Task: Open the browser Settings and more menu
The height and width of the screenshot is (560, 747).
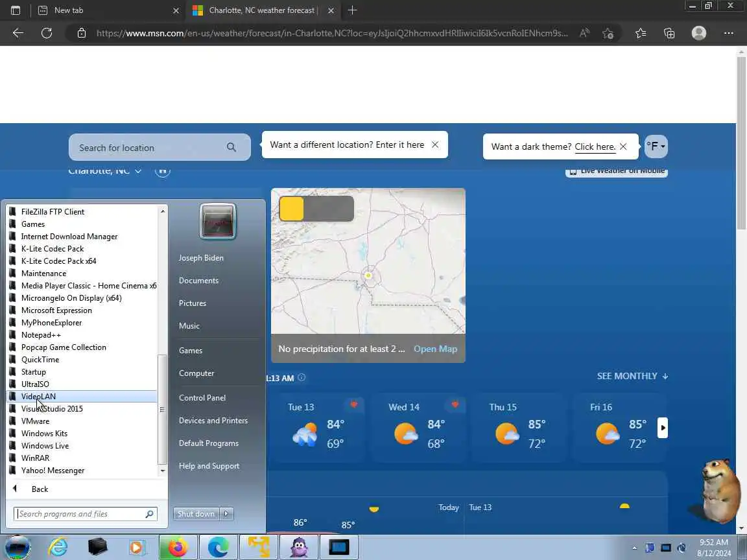Action: coord(728,33)
